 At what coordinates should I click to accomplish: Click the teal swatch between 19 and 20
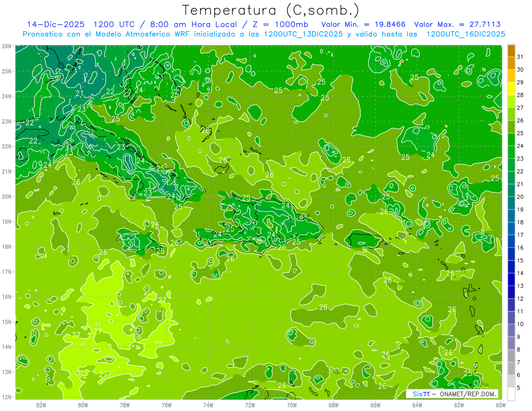511,203
